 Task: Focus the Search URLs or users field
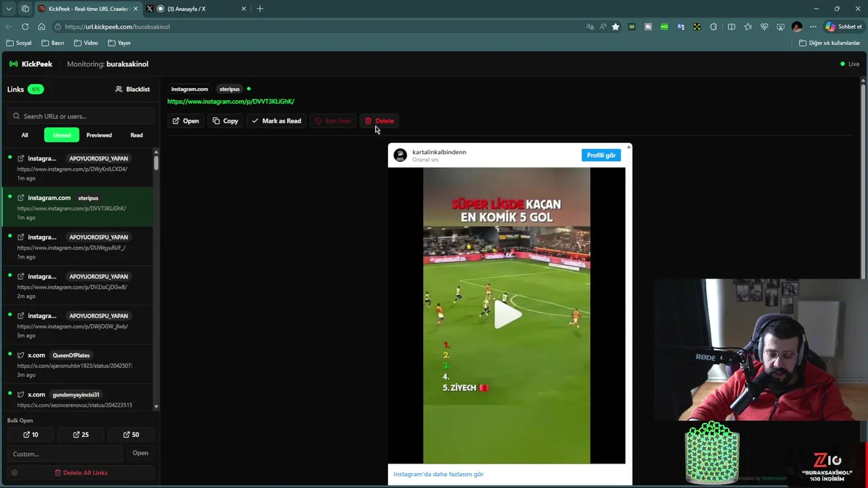[x=81, y=116]
